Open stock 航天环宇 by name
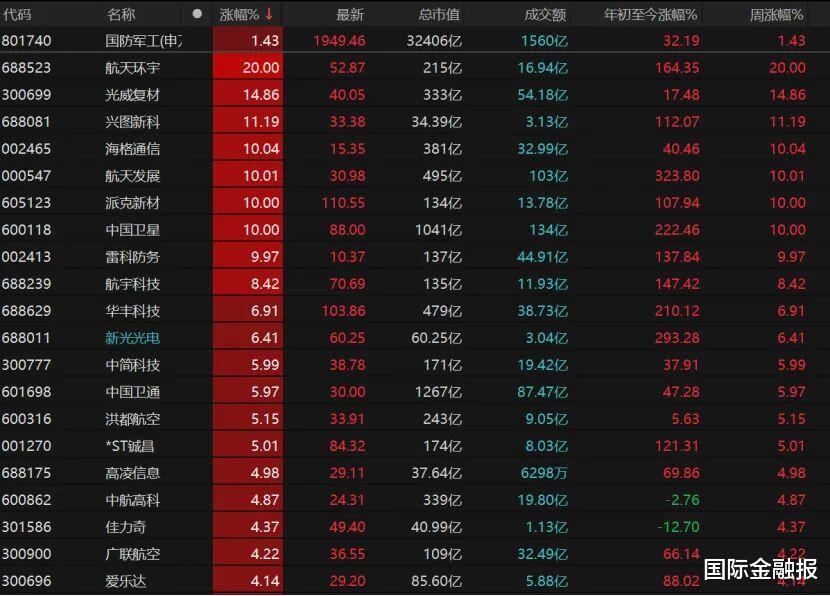 (132, 68)
